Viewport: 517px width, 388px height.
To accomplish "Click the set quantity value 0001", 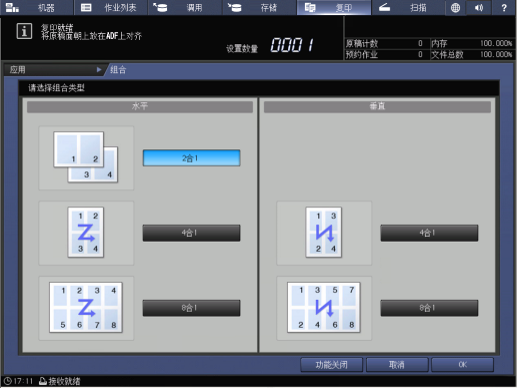I will click(x=292, y=45).
